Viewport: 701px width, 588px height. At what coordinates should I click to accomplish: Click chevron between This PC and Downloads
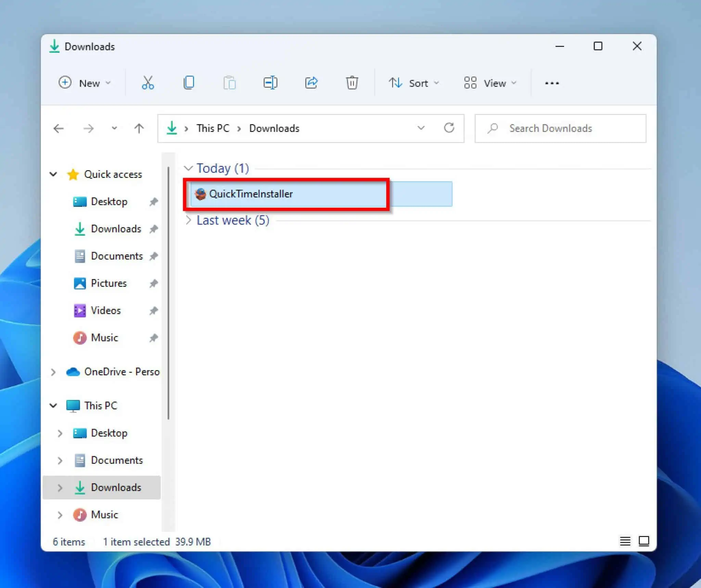pos(239,128)
